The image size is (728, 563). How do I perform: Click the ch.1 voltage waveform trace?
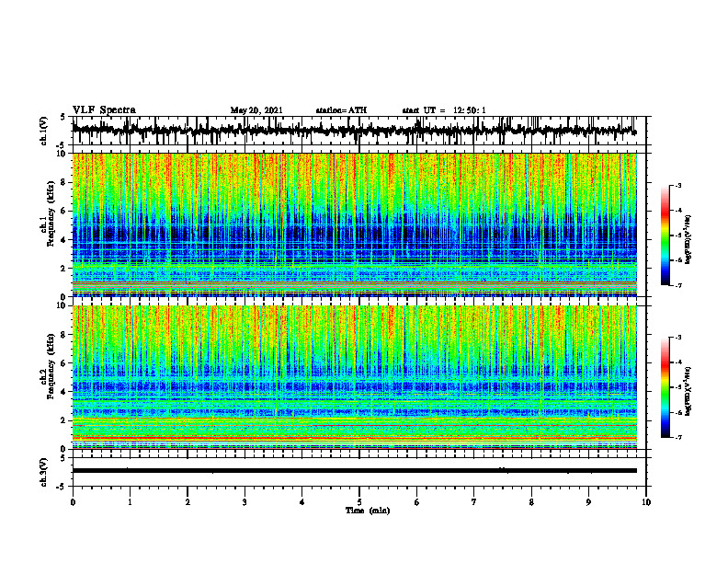[355, 131]
